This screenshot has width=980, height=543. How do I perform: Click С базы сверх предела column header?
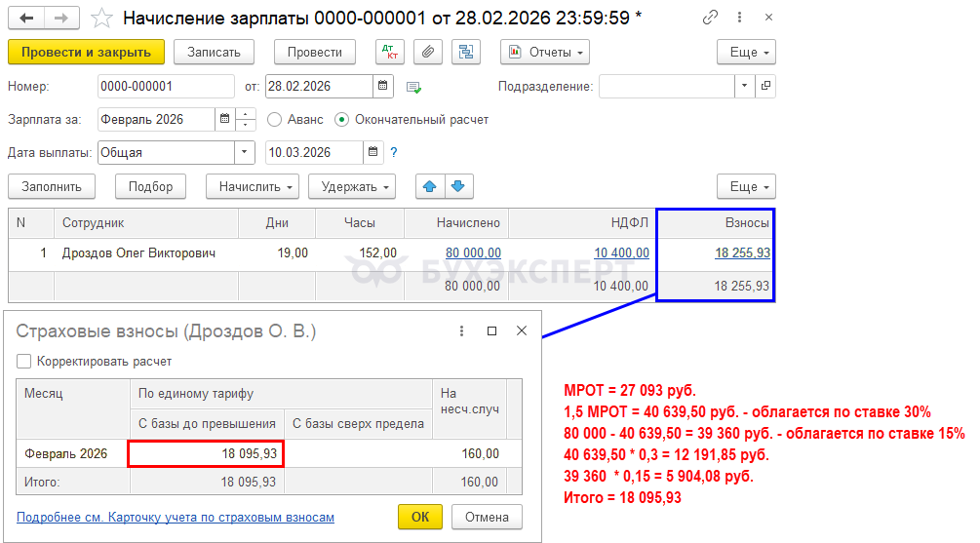point(358,424)
